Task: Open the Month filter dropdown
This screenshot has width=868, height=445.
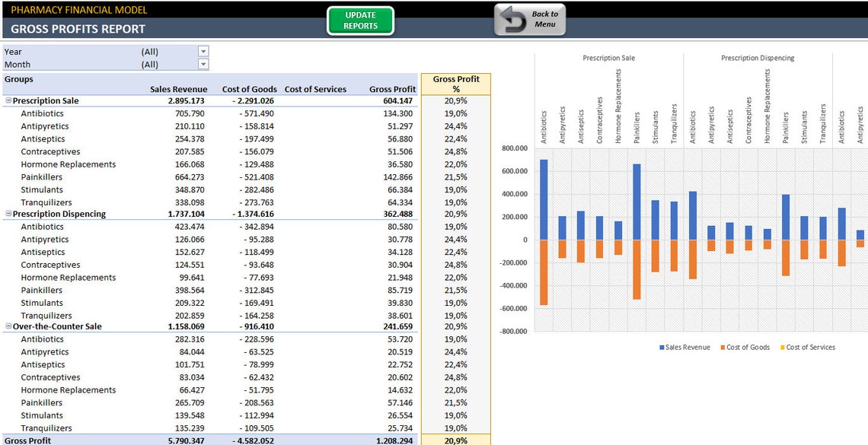Action: click(x=203, y=65)
